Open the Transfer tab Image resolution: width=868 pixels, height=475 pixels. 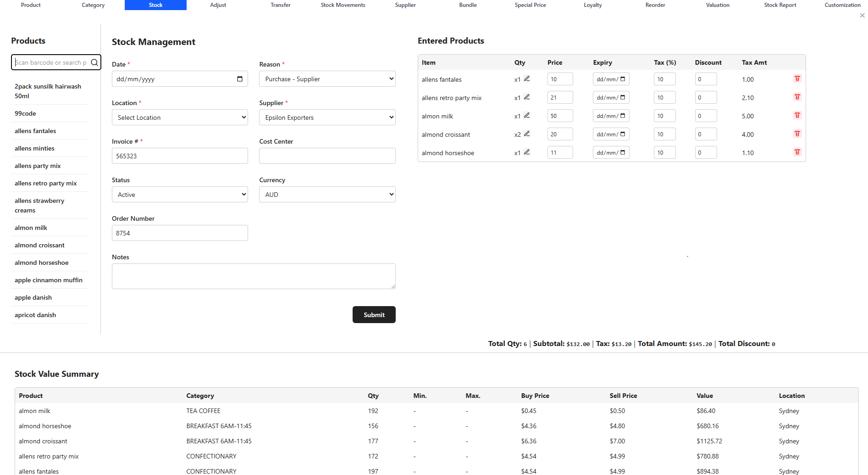pos(281,5)
